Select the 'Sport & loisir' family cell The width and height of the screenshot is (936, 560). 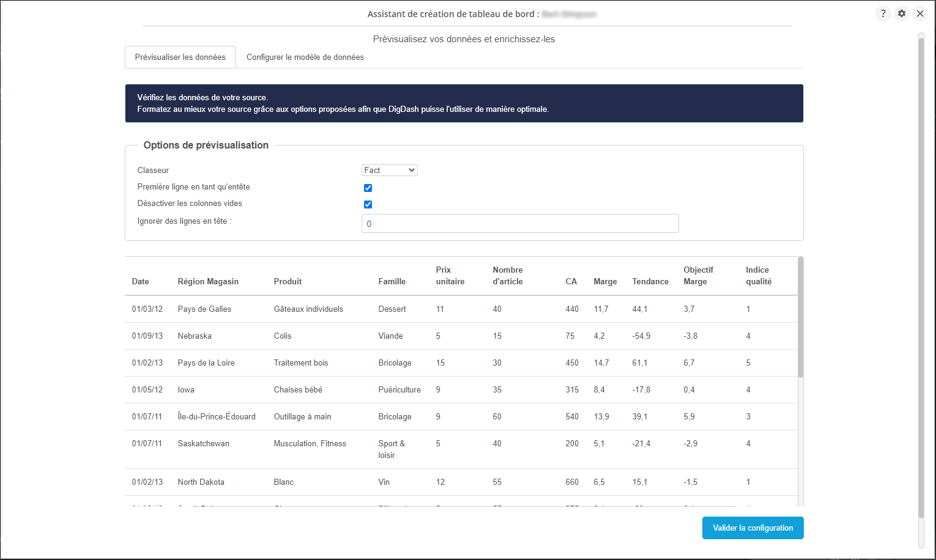point(392,449)
